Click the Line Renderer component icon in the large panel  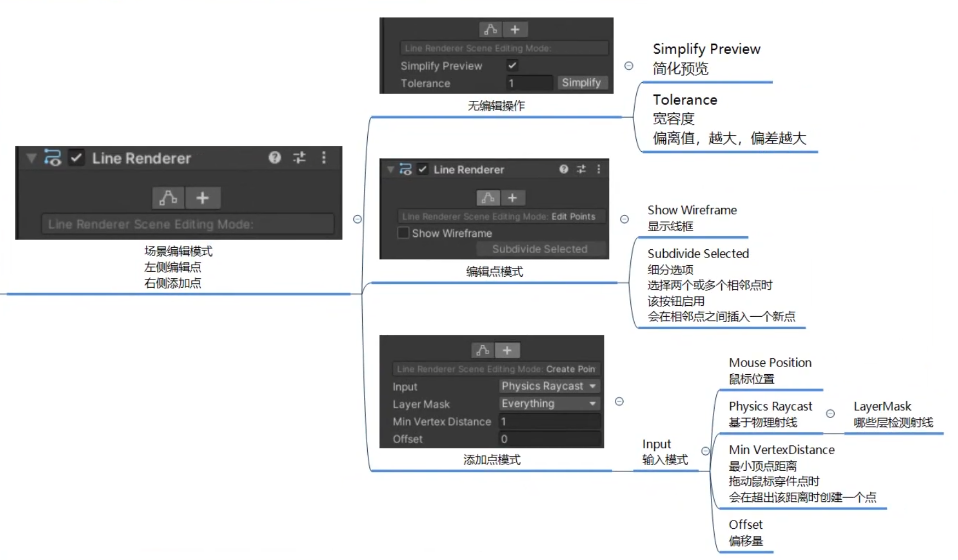click(53, 158)
